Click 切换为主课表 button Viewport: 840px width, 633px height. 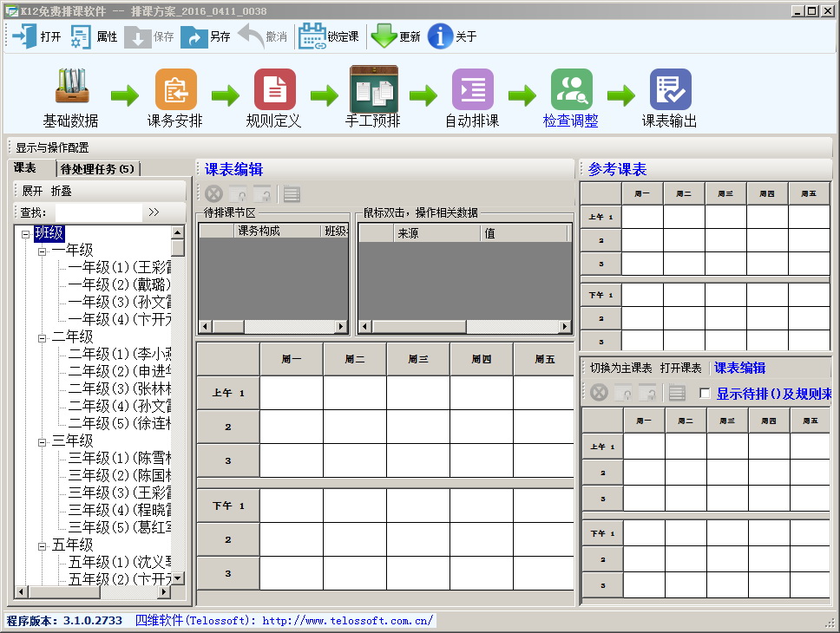(x=621, y=368)
